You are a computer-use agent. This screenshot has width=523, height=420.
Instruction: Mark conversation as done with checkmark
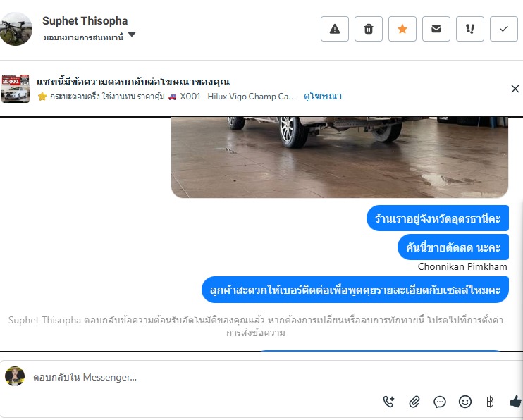pos(504,29)
